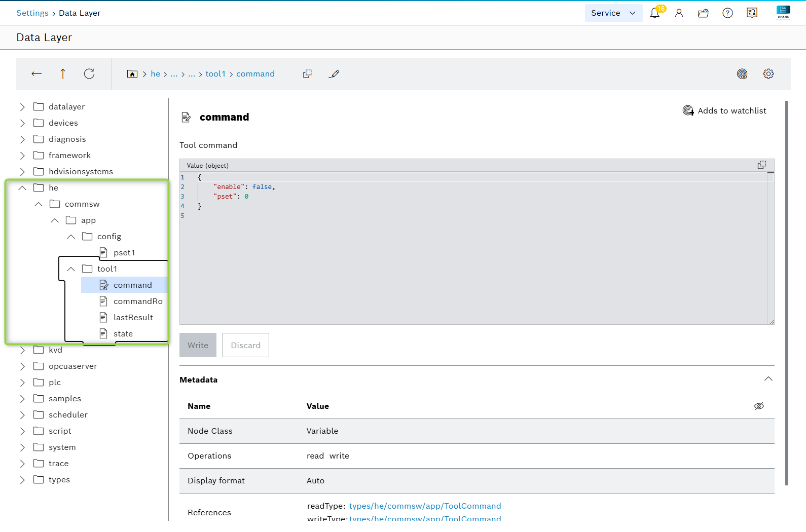Copy node path icon beside breadcrumb
806x532 pixels.
click(307, 74)
